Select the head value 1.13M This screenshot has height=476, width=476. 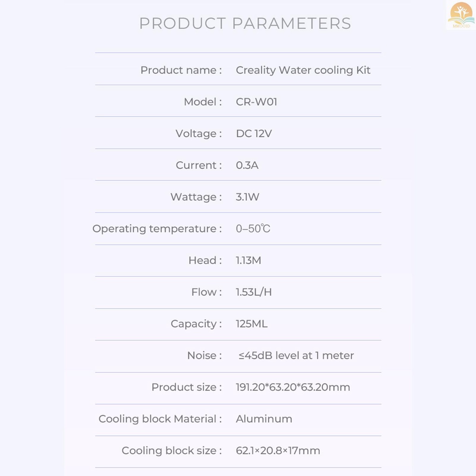pos(248,260)
